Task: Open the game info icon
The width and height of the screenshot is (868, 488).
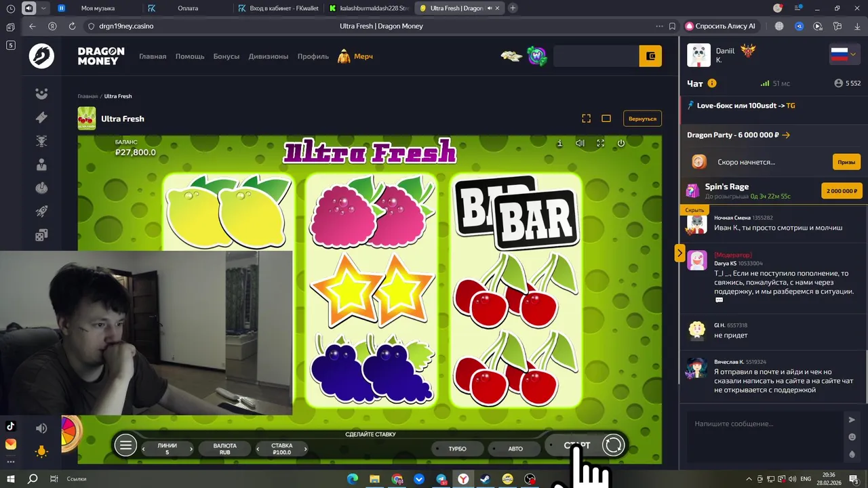Action: [559, 144]
